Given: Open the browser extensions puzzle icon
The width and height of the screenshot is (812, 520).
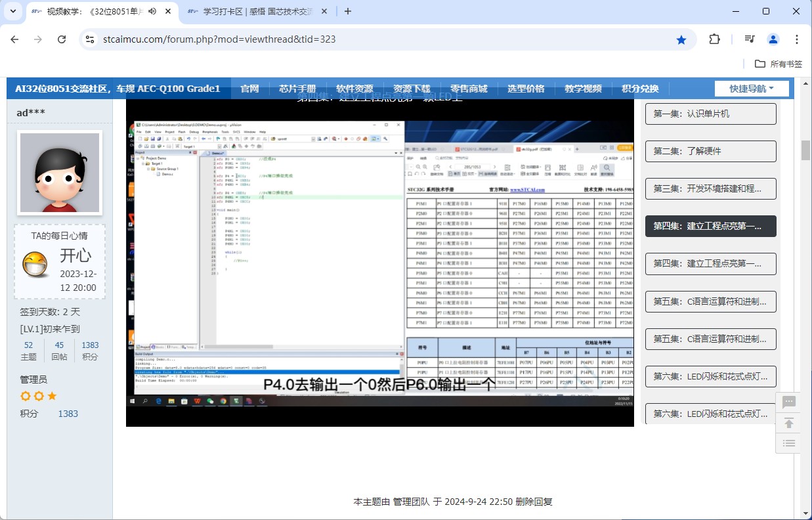Looking at the screenshot, I should pos(714,39).
